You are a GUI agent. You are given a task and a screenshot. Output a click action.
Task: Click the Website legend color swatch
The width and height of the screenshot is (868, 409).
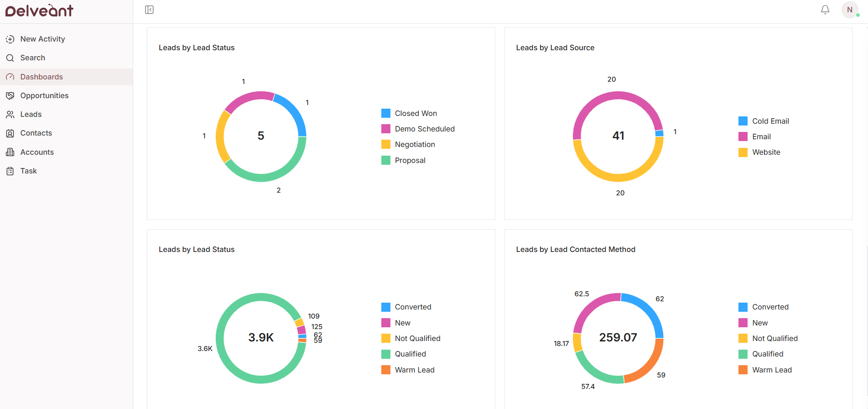[x=743, y=152]
